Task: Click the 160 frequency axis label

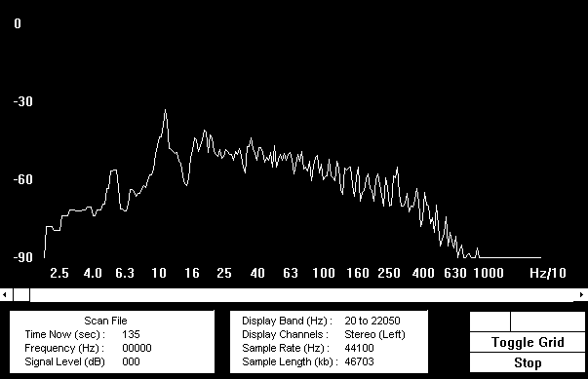Action: [x=357, y=273]
